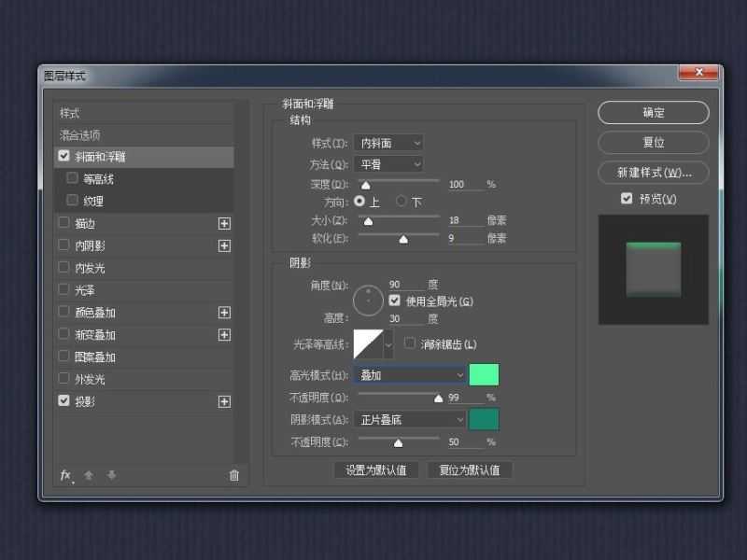Click the plus icon next to 投影
Image resolution: width=747 pixels, height=560 pixels.
224,401
